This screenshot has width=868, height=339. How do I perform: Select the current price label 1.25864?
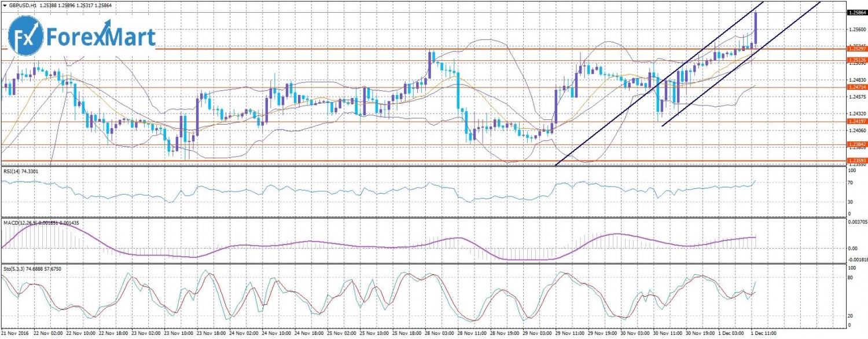tap(856, 12)
